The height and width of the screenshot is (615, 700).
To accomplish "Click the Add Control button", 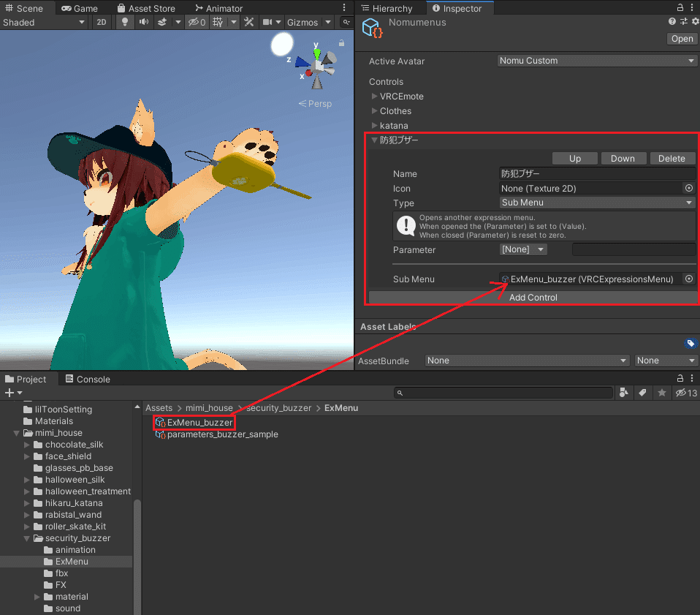I will pyautogui.click(x=533, y=298).
